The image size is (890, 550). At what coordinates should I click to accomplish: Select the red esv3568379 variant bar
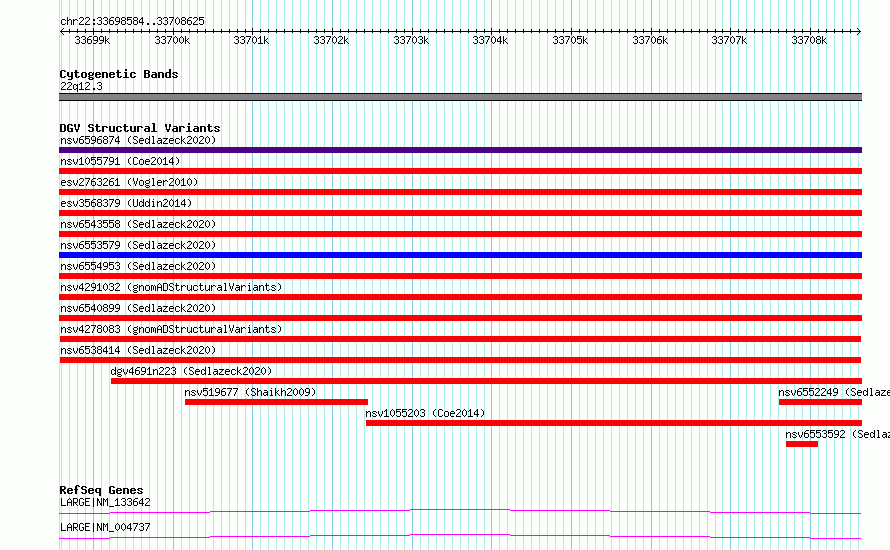tap(460, 213)
